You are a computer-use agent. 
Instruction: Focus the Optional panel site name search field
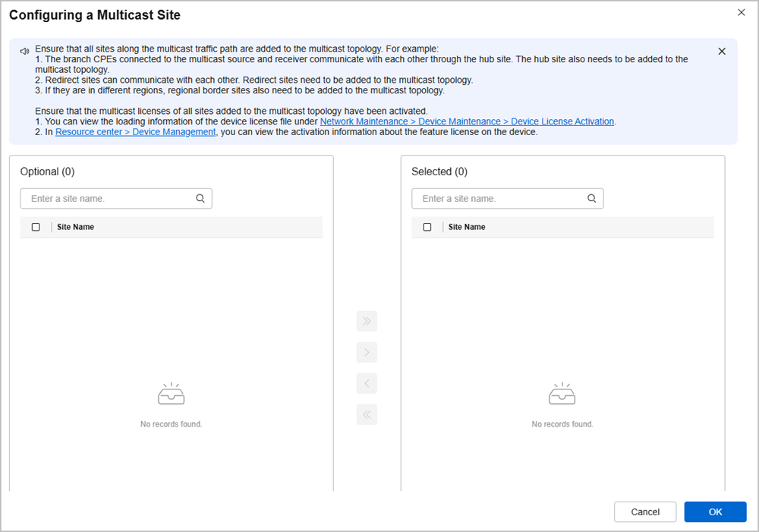tap(110, 199)
